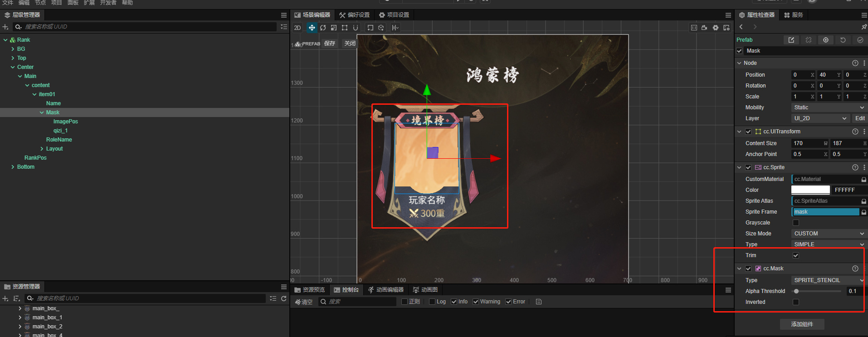
Task: Click the scene reference image icon
Action: pyautogui.click(x=694, y=28)
